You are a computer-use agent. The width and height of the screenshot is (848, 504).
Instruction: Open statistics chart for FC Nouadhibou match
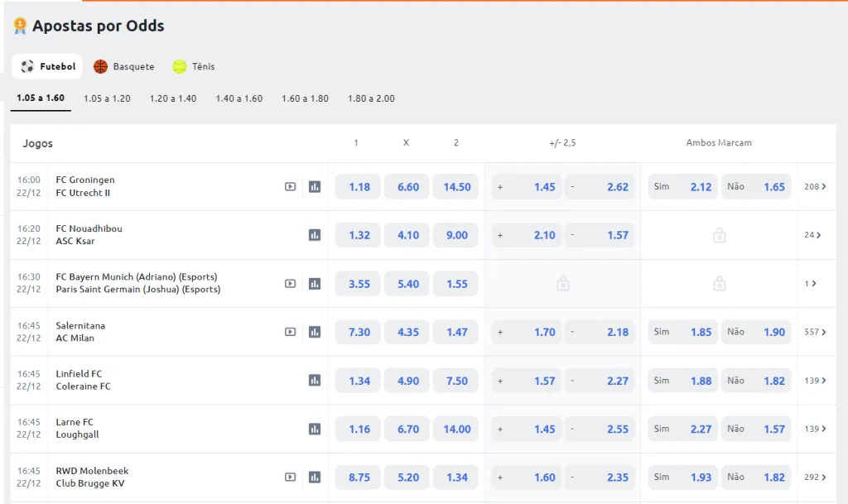315,235
